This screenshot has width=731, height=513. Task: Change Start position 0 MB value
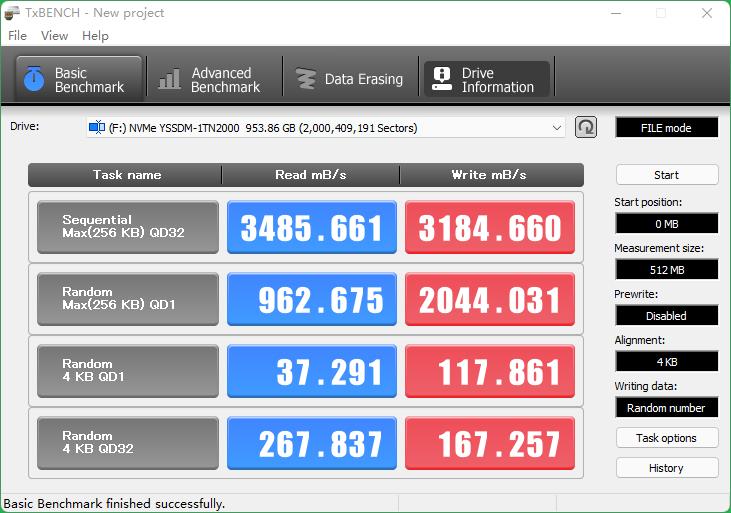coord(667,223)
